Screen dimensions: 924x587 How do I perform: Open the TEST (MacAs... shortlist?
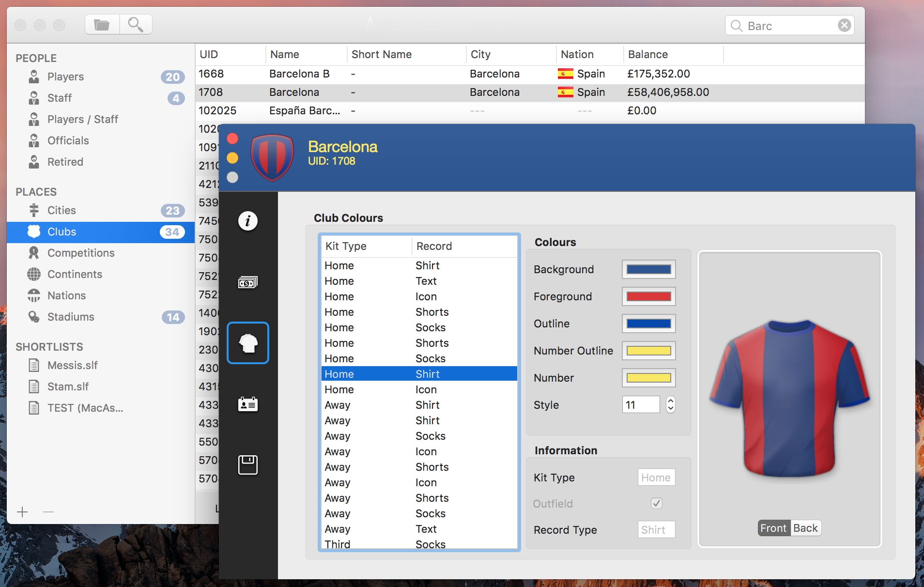click(x=85, y=408)
